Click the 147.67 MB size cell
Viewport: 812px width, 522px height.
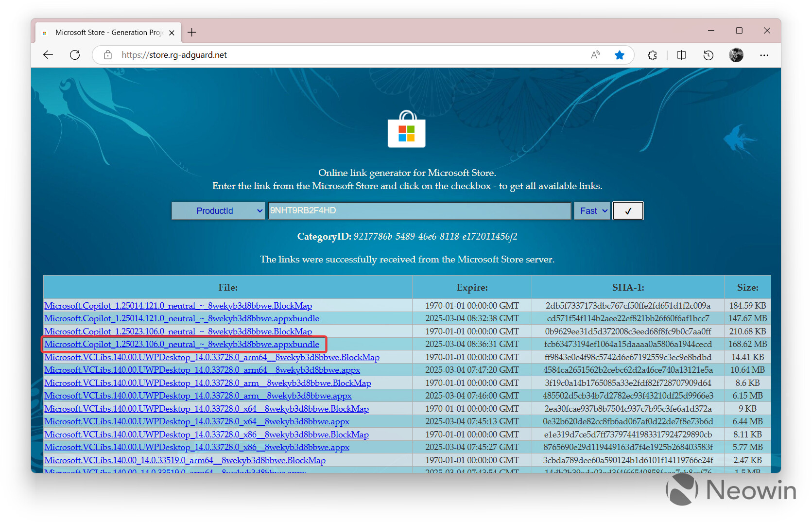click(747, 318)
